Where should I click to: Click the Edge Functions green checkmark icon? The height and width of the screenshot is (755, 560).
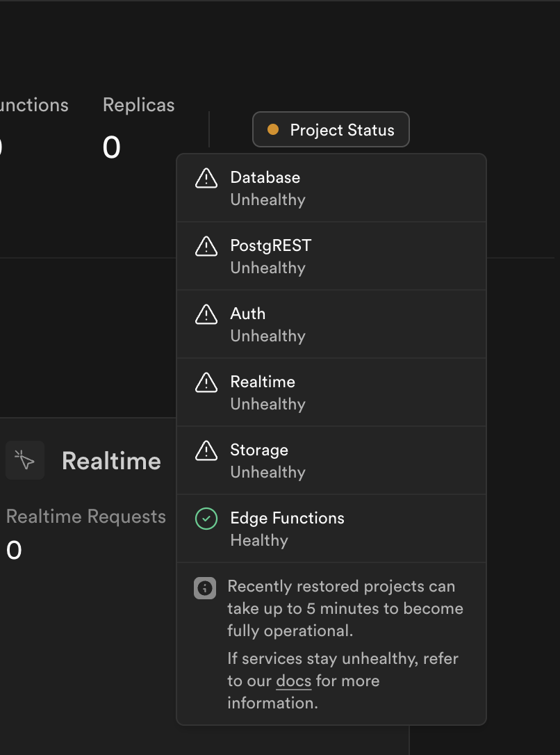(x=206, y=519)
